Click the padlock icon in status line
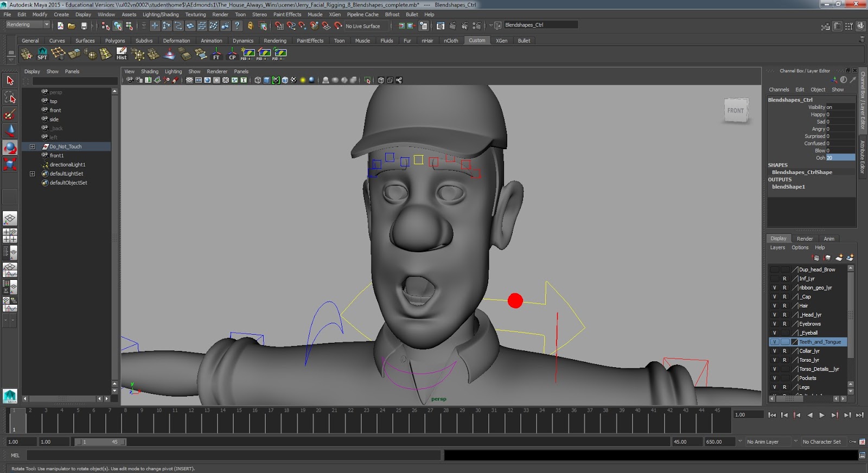Viewport: 868px width, 473px height. (x=250, y=25)
